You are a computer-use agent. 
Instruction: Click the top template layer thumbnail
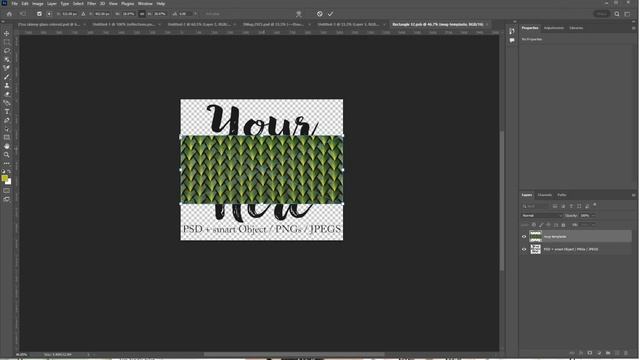[x=535, y=236]
